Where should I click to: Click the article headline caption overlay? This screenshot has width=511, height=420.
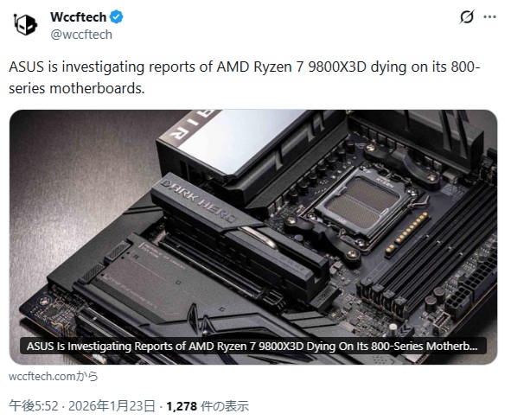[253, 346]
